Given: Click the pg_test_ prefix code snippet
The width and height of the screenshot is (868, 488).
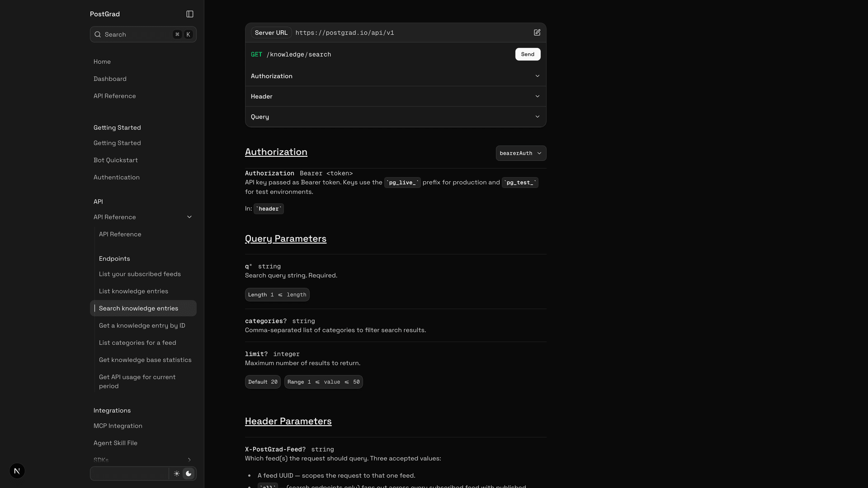Looking at the screenshot, I should [520, 183].
